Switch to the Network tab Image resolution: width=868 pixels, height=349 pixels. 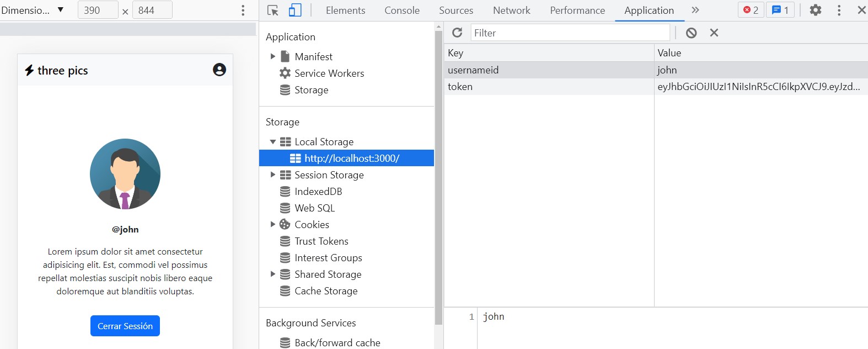point(511,10)
